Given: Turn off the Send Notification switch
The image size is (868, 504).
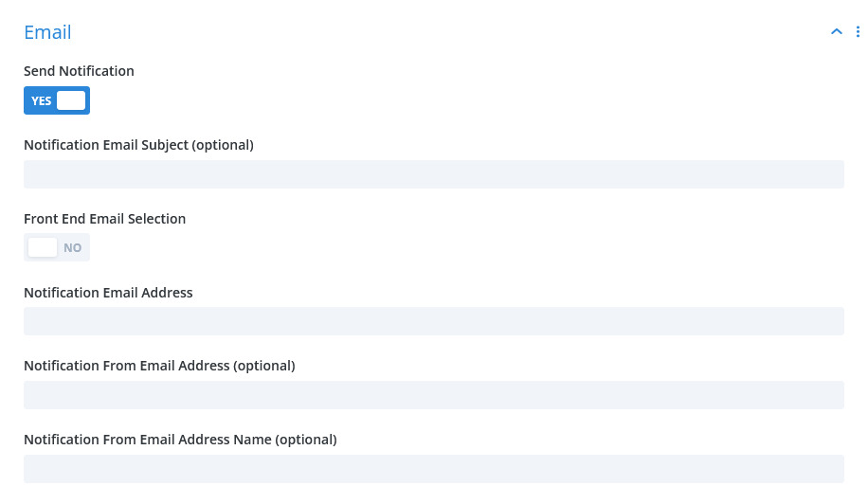Looking at the screenshot, I should click(57, 100).
